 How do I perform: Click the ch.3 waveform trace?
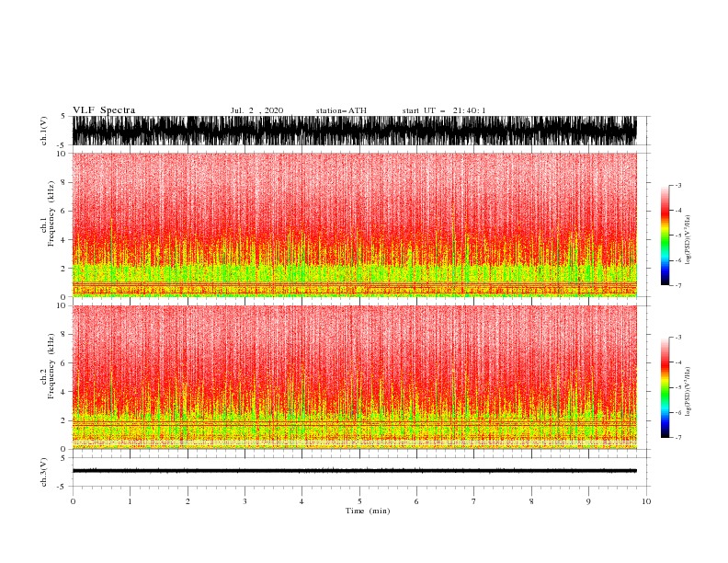coord(354,471)
